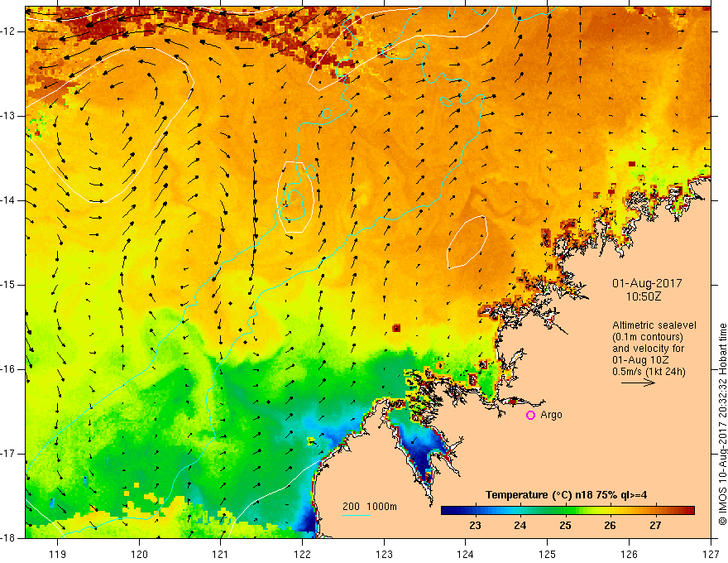Screen dimensions: 728x563
Task: Click the latitude label '-13'
Action: click(x=9, y=116)
